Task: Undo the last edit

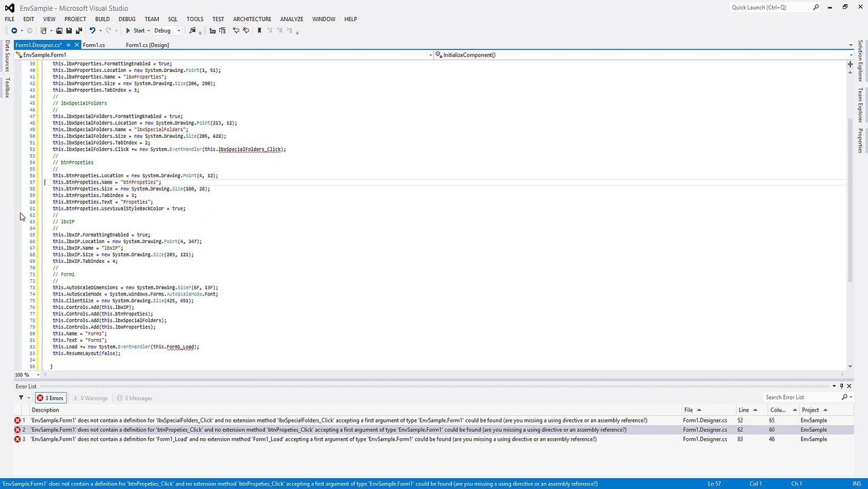Action: click(92, 31)
